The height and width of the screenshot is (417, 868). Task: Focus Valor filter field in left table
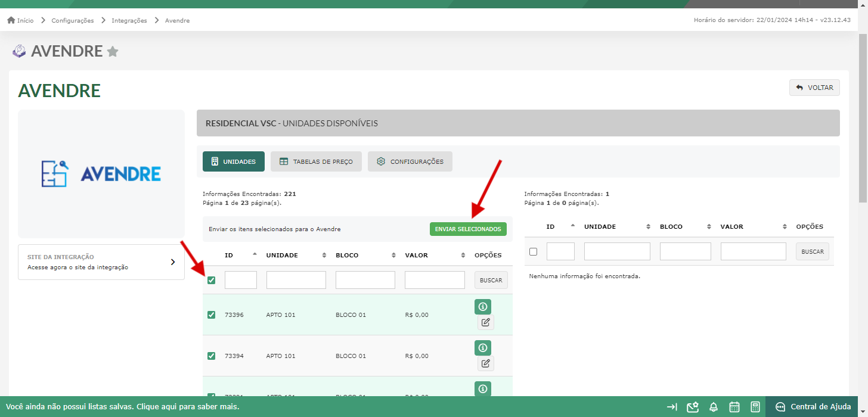click(x=435, y=280)
